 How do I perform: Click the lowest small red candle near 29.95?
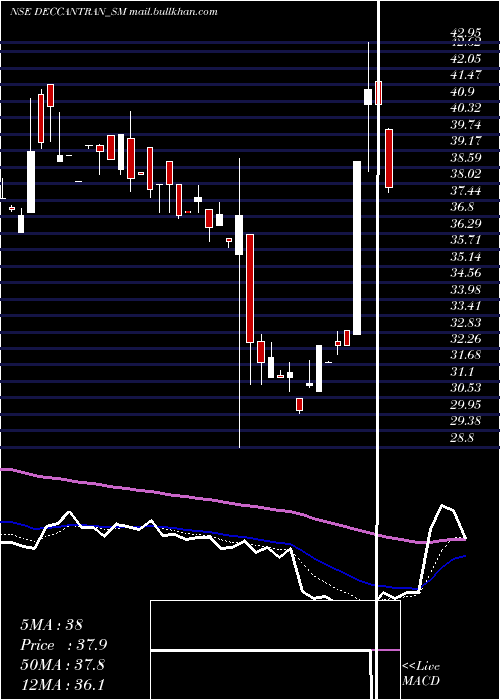click(300, 404)
